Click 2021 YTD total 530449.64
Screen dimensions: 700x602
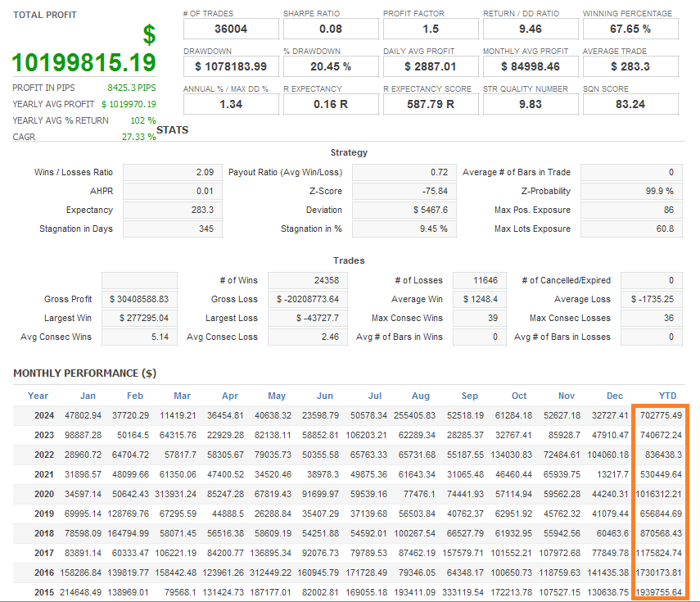click(661, 474)
